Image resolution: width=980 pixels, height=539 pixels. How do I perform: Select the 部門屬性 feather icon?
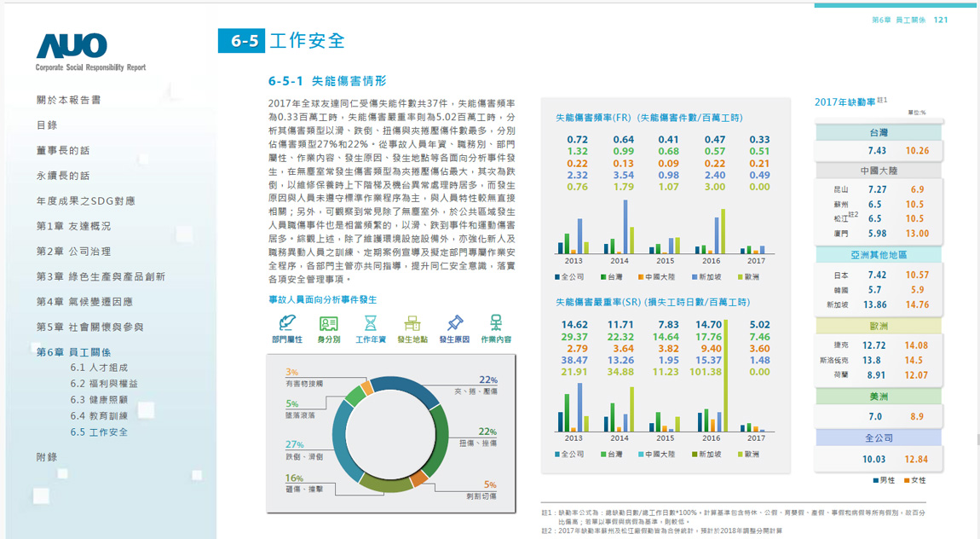point(287,323)
